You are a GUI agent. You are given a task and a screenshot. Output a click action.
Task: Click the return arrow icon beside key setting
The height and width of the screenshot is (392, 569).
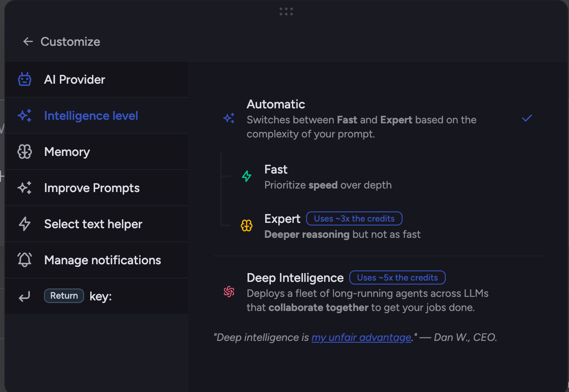[x=25, y=296]
